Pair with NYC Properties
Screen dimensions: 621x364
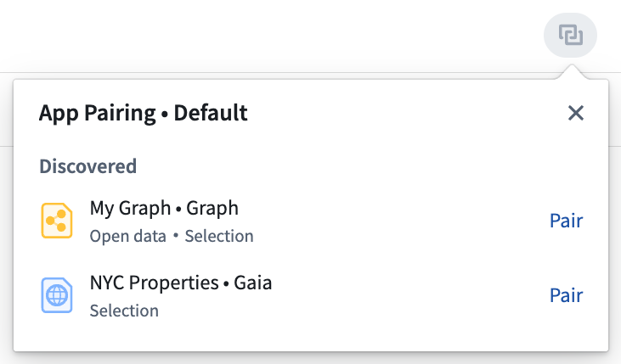point(566,295)
